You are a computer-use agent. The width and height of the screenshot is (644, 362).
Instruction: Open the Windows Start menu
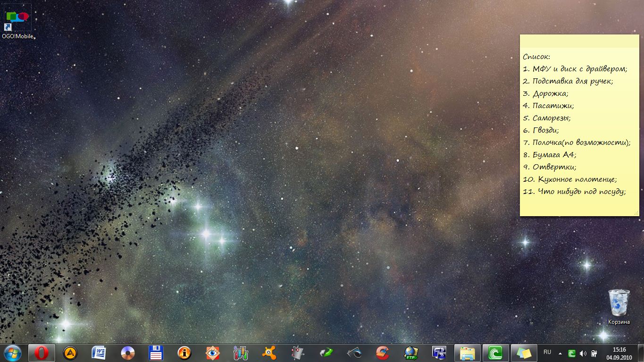coord(12,353)
